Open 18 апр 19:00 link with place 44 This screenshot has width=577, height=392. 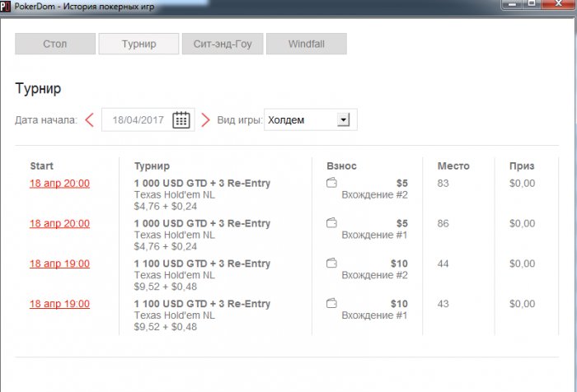click(x=59, y=264)
